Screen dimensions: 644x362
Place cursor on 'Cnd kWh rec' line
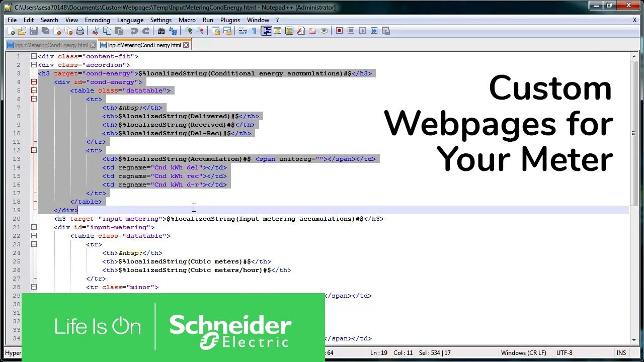point(164,176)
